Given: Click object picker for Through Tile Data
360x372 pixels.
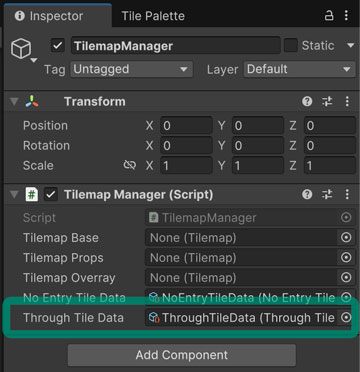Looking at the screenshot, I should pos(346,318).
